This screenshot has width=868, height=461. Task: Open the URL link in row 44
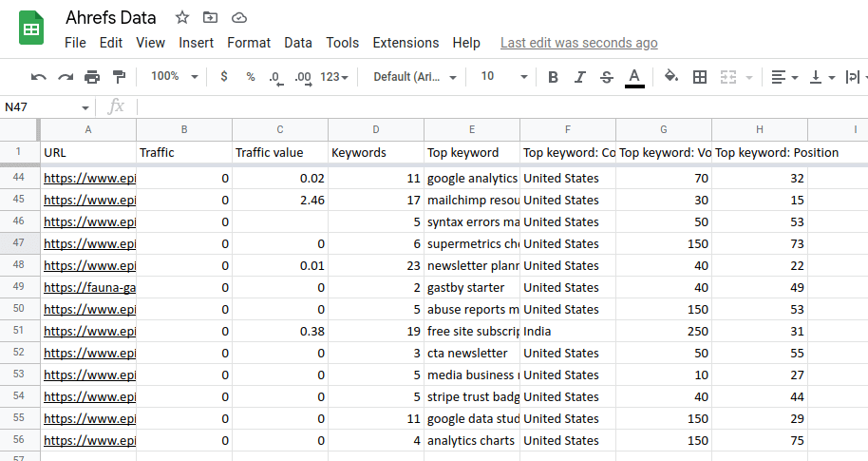(89, 179)
